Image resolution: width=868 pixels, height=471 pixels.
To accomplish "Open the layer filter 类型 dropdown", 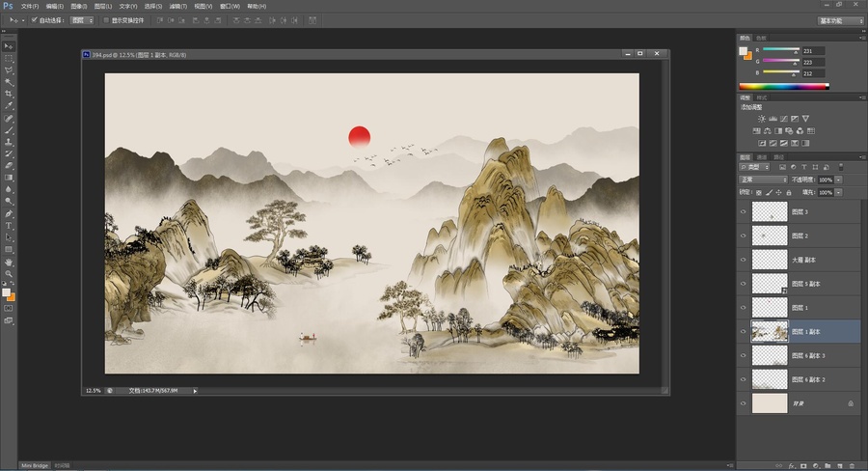I will pyautogui.click(x=754, y=167).
